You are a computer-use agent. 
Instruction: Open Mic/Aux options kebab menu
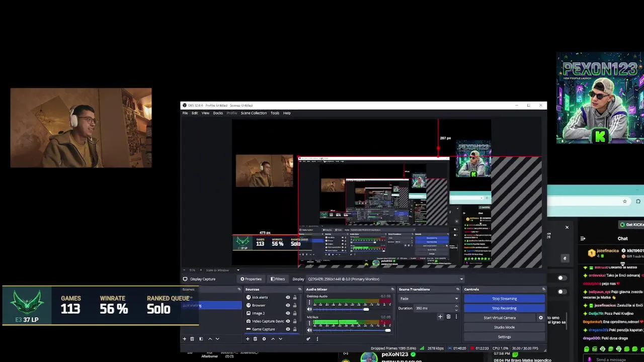pyautogui.click(x=309, y=323)
